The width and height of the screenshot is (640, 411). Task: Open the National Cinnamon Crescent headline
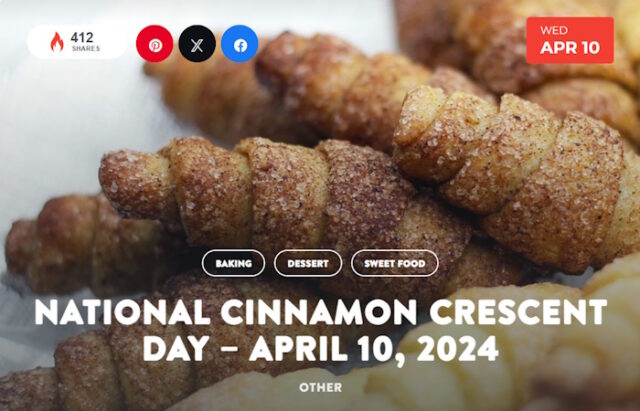[x=321, y=313]
